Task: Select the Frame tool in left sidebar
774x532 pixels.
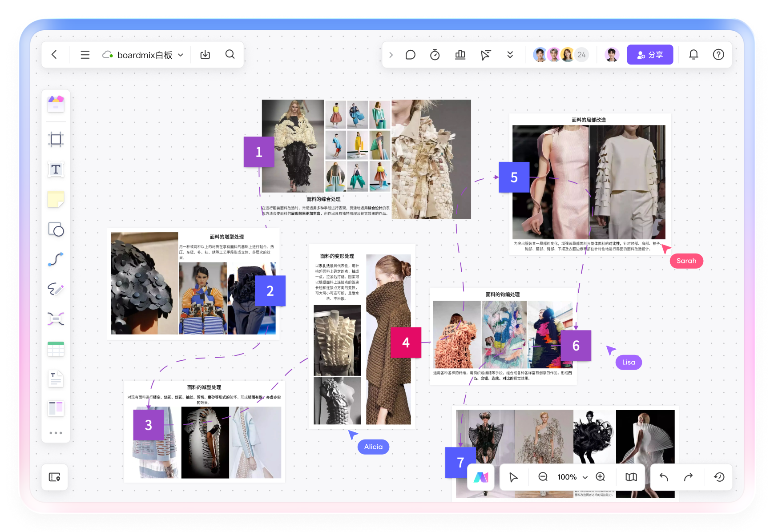Action: point(56,140)
